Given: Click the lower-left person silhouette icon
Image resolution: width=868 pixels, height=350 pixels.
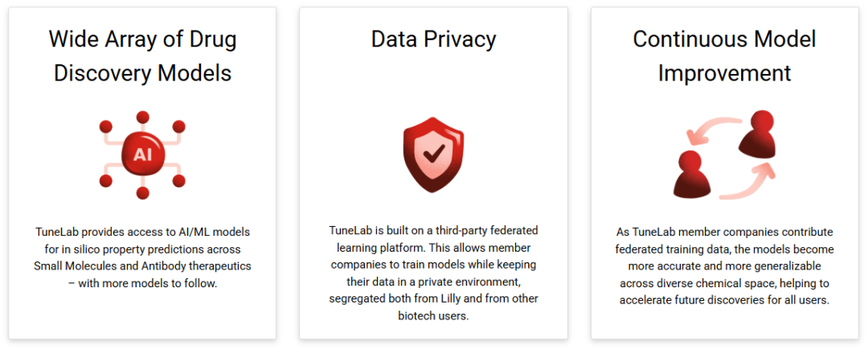Looking at the screenshot, I should pyautogui.click(x=692, y=175).
